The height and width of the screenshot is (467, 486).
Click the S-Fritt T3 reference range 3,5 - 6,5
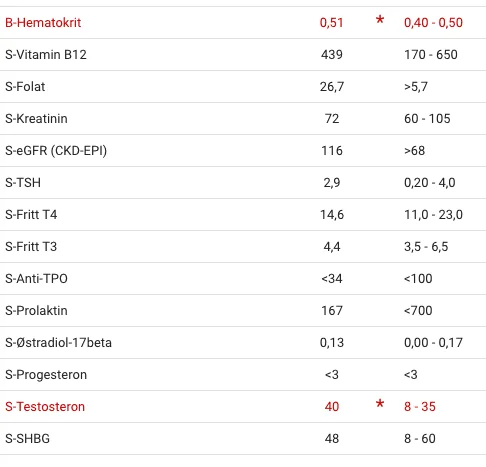click(x=426, y=247)
